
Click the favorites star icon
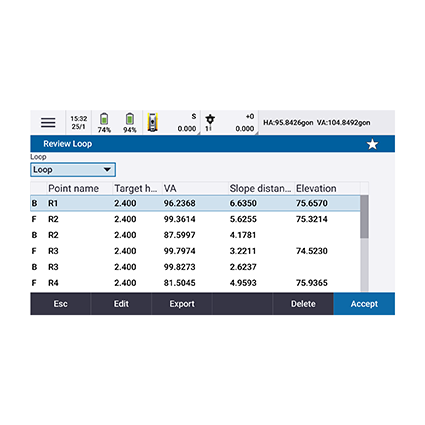tap(372, 144)
